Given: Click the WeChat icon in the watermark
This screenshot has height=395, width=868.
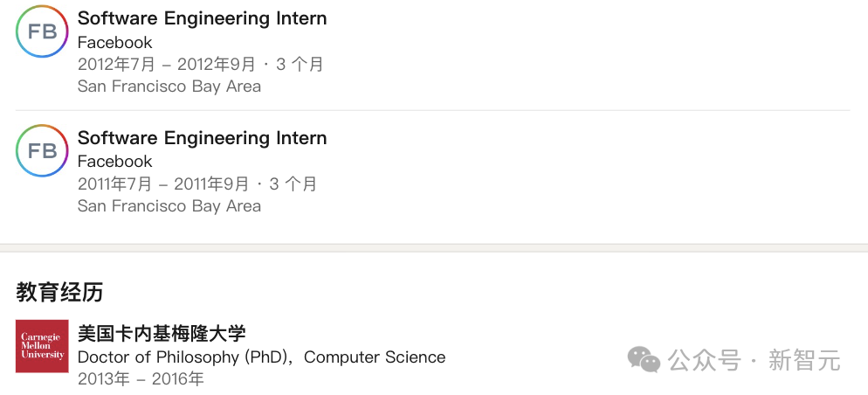Looking at the screenshot, I should (644, 359).
